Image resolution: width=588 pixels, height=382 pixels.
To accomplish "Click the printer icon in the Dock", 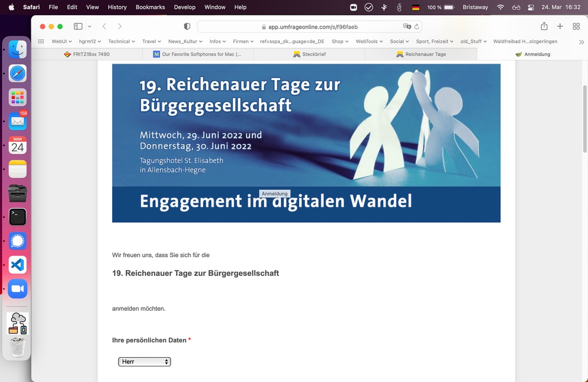I will [17, 193].
